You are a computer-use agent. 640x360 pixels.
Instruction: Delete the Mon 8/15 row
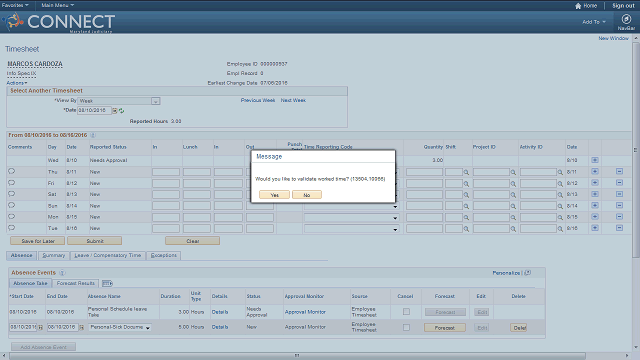point(619,217)
